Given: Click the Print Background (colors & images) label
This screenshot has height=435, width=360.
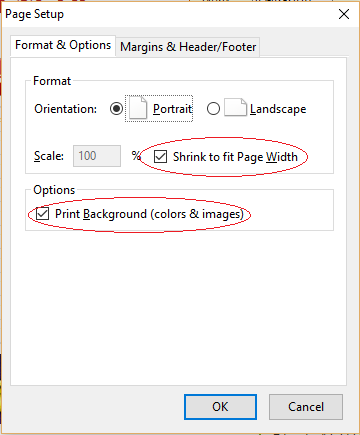Looking at the screenshot, I should pos(149,214).
